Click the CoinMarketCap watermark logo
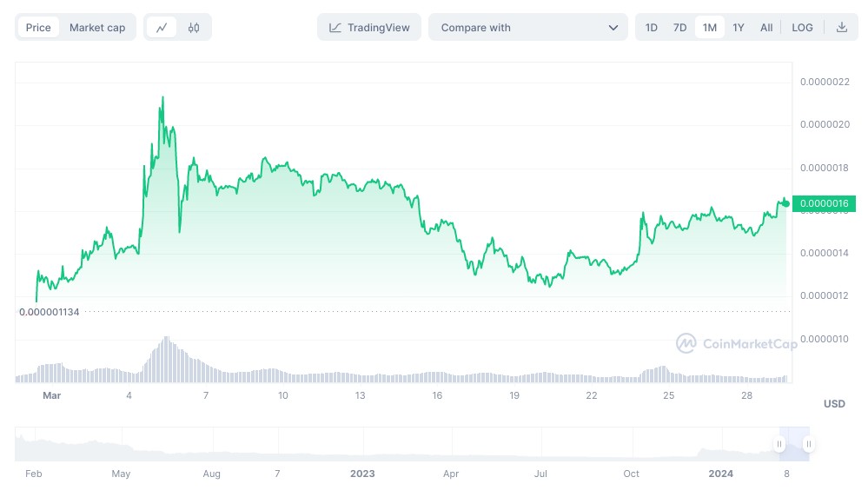 pyautogui.click(x=737, y=344)
